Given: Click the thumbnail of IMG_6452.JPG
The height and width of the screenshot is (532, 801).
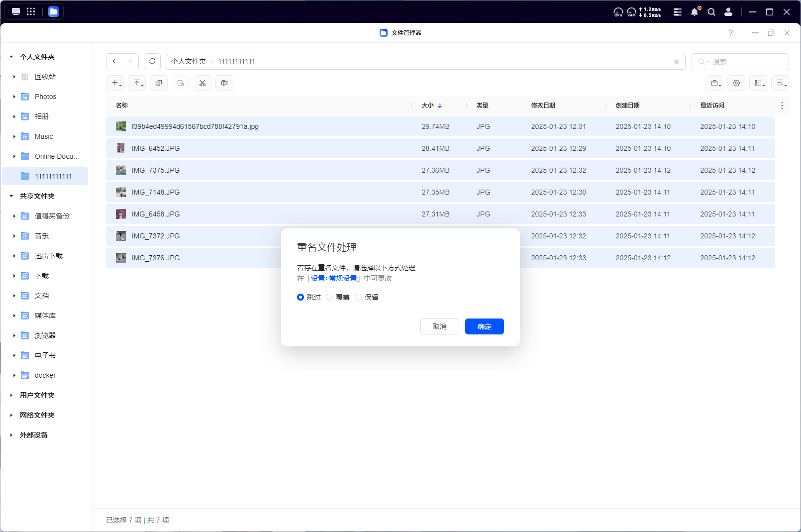Looking at the screenshot, I should tap(121, 148).
